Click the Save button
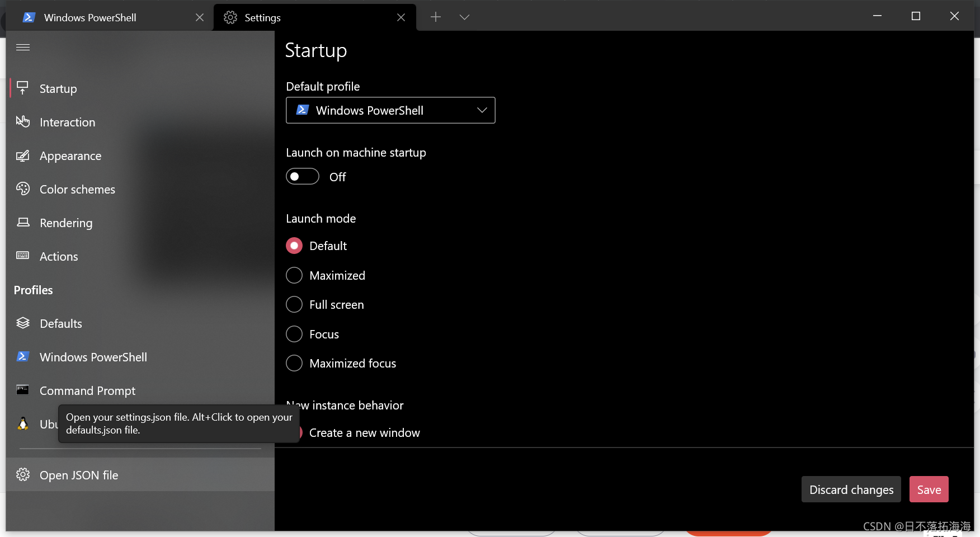980x537 pixels. (929, 489)
